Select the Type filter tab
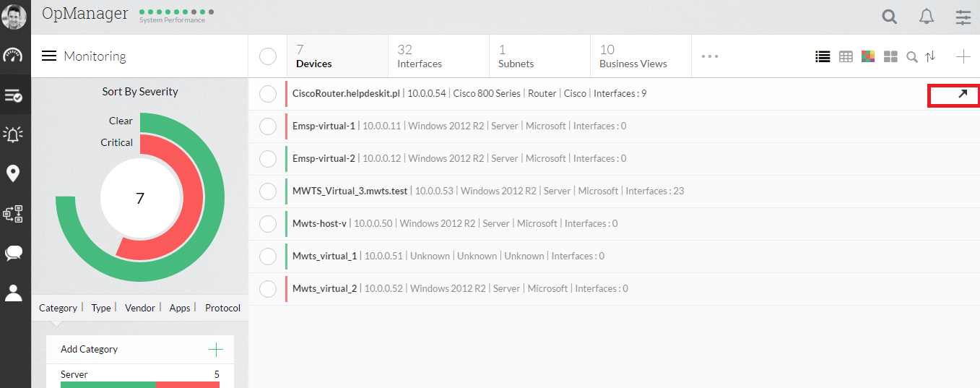980x388 pixels. point(101,308)
